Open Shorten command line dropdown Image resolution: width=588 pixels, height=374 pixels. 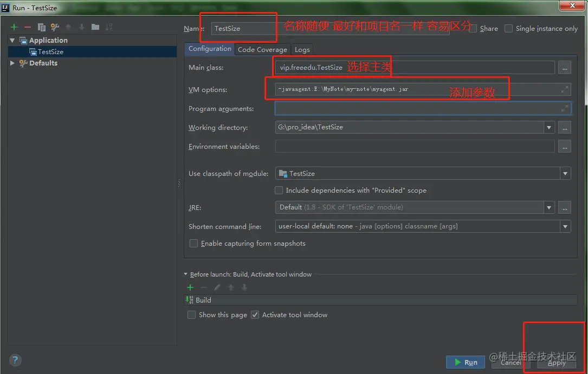[x=565, y=226]
